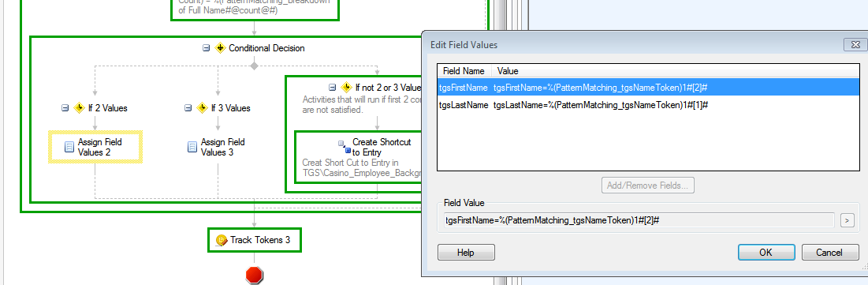
Task: Select the tgsLastName row in field list
Action: click(x=648, y=105)
